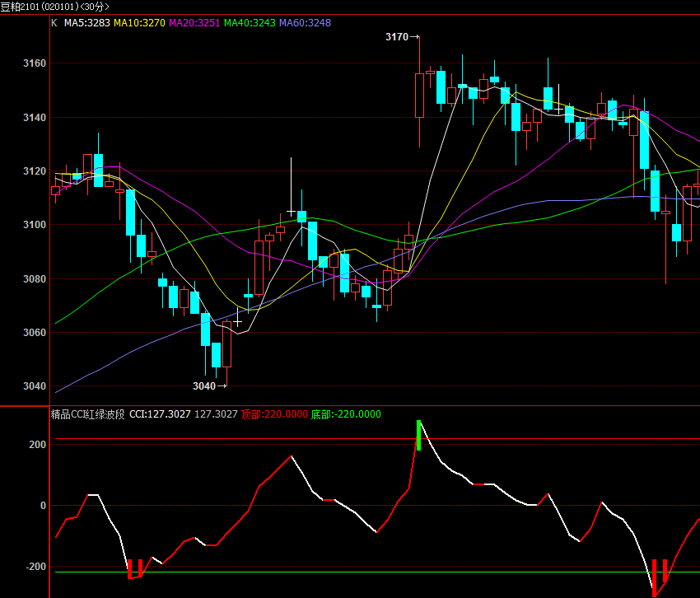Click the 3080 price axis label
This screenshot has width=700, height=598.
click(35, 278)
